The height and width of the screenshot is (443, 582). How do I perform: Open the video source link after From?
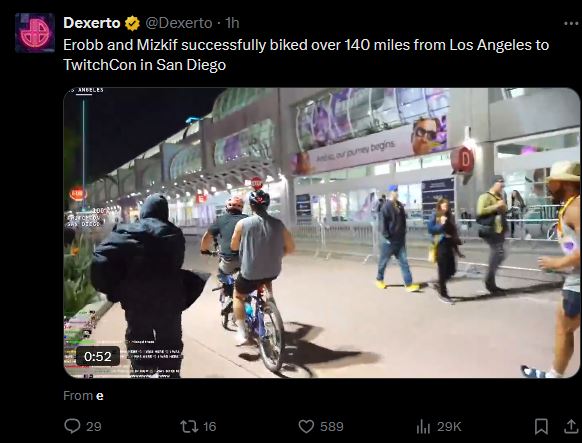coord(99,396)
